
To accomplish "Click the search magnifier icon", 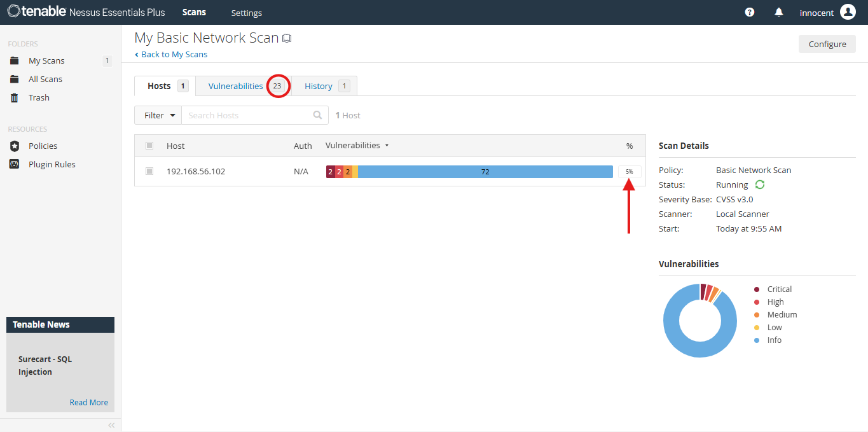I will (318, 115).
